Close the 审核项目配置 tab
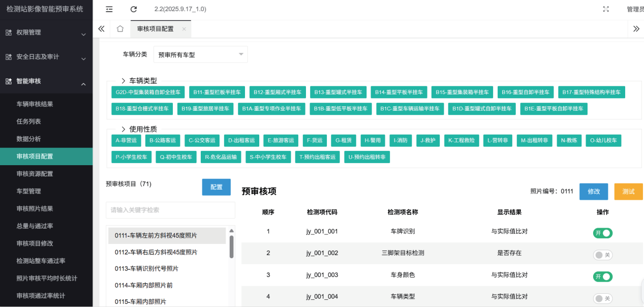The width and height of the screenshot is (644, 307). 183,29
